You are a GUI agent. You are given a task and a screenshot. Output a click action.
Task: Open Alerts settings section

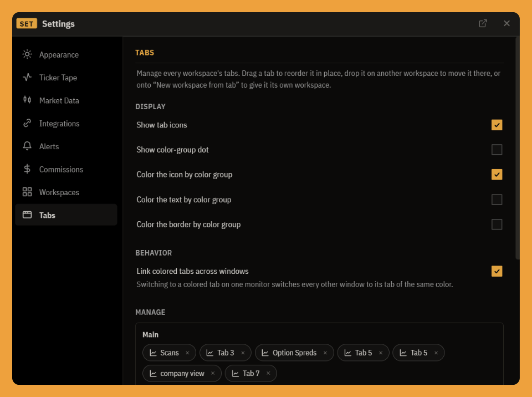(x=66, y=146)
